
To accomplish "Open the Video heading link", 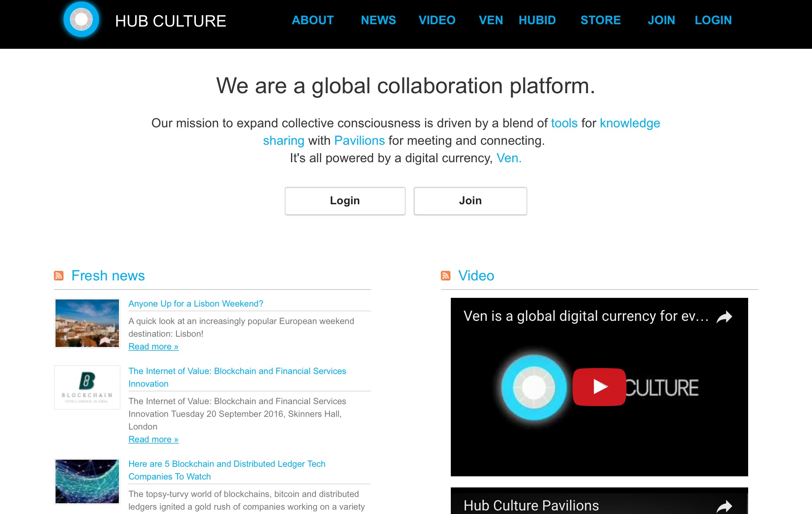I will (x=476, y=276).
